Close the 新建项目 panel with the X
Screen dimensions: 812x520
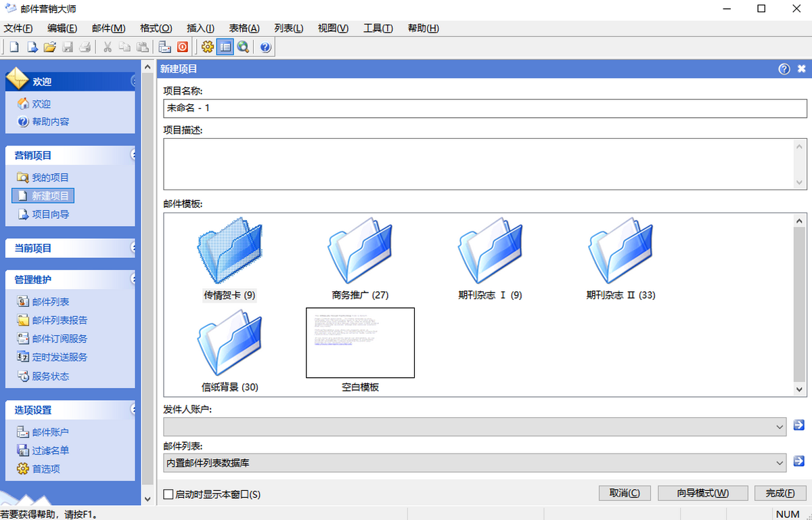tap(802, 69)
